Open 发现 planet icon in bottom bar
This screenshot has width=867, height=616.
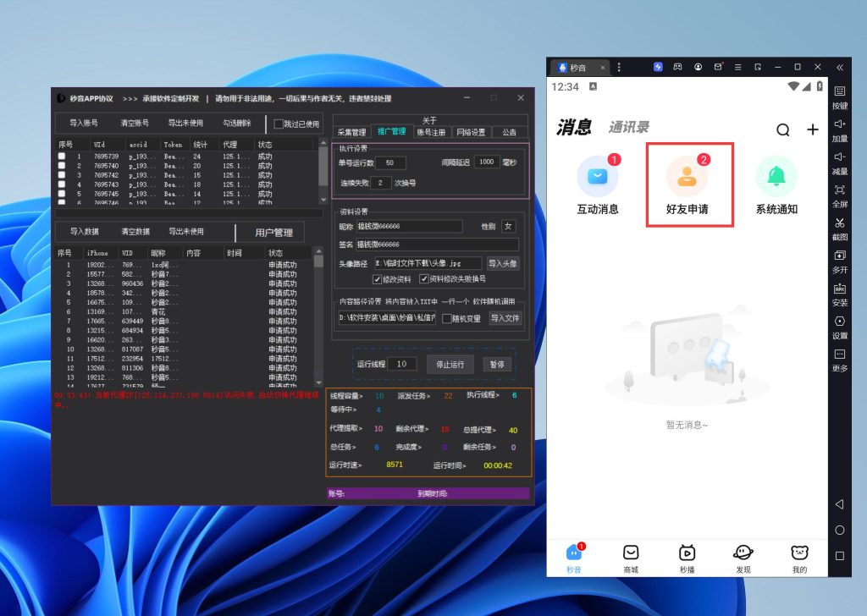pos(743,553)
